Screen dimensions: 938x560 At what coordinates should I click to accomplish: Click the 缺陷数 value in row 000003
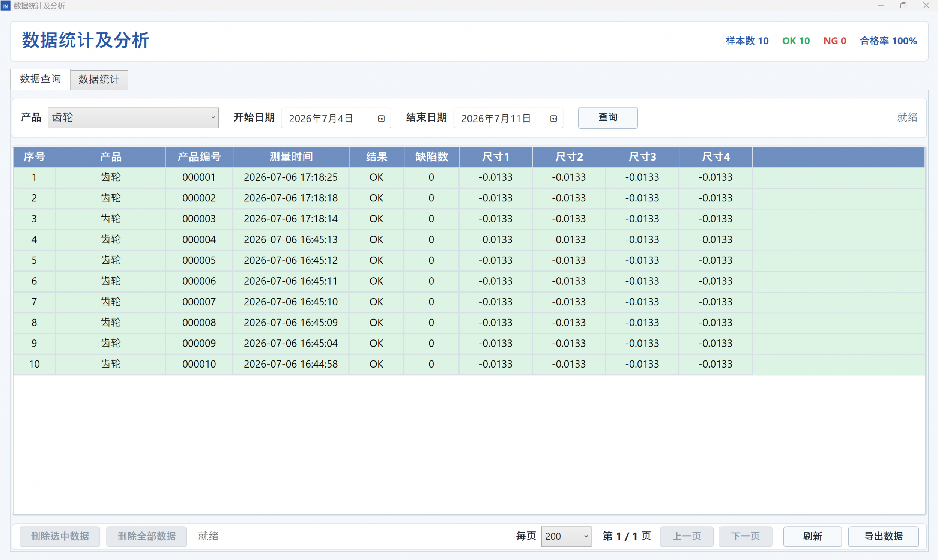pyautogui.click(x=431, y=219)
